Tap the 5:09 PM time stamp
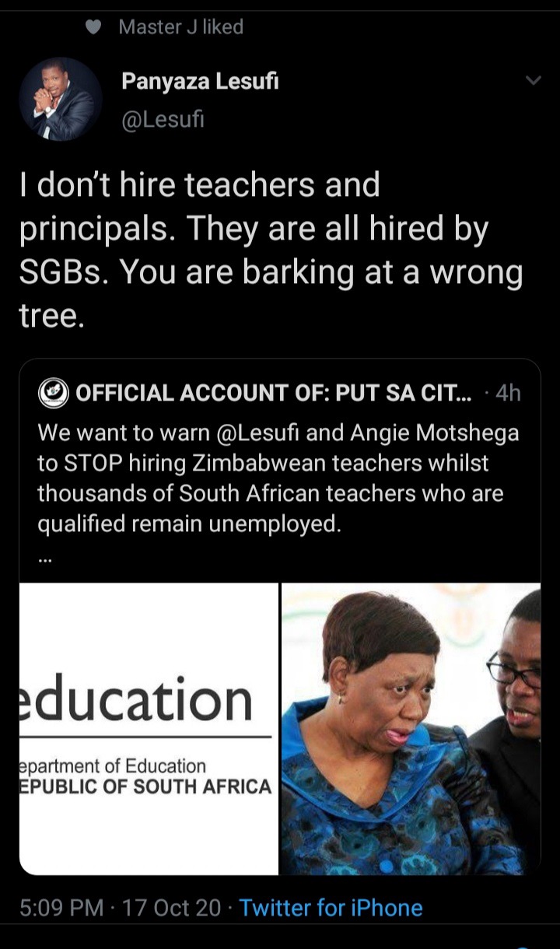560x949 pixels. point(65,908)
